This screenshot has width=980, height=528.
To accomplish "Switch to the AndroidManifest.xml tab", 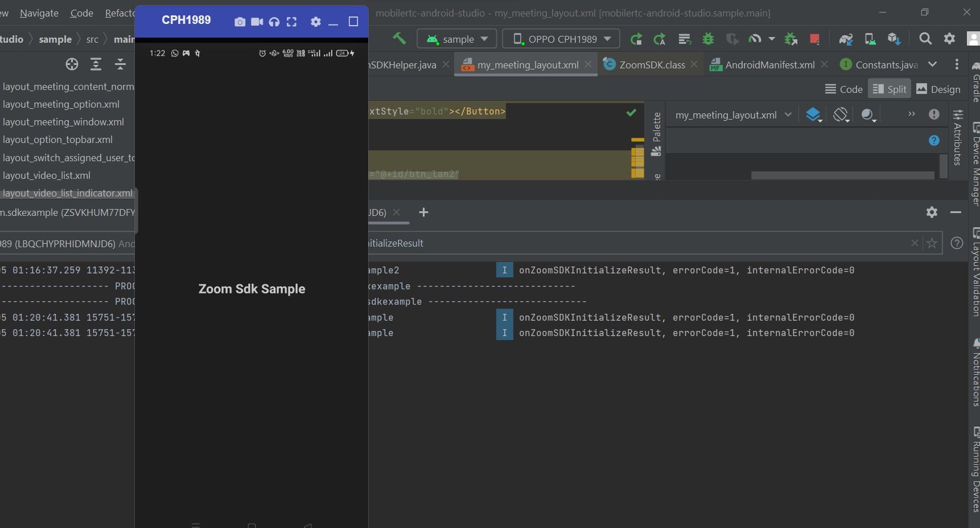I will click(769, 65).
